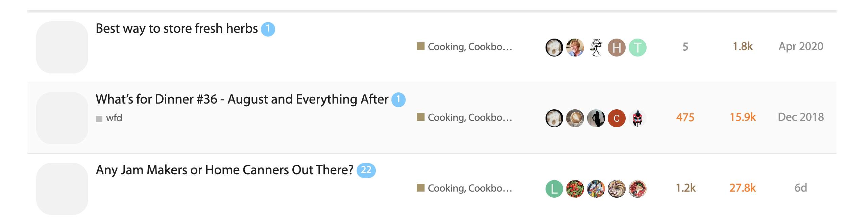Open the brown "H" user avatar
Screen dimensions: 868x220
pyautogui.click(x=616, y=47)
